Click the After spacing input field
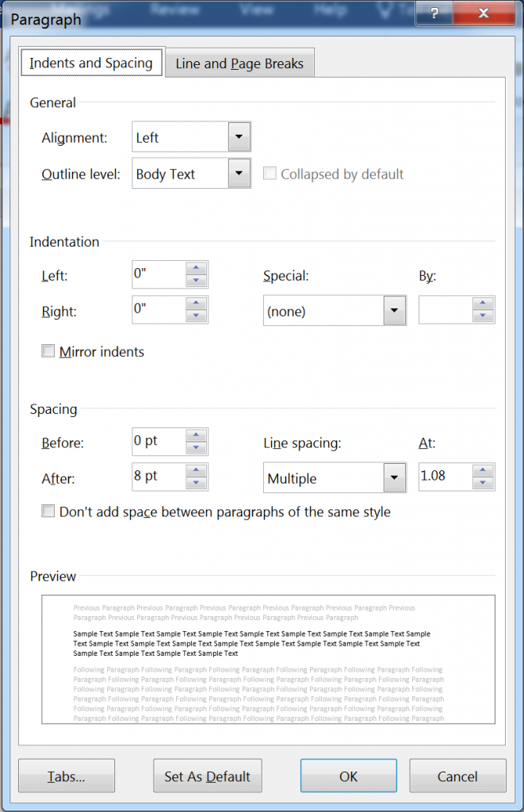 (x=159, y=477)
